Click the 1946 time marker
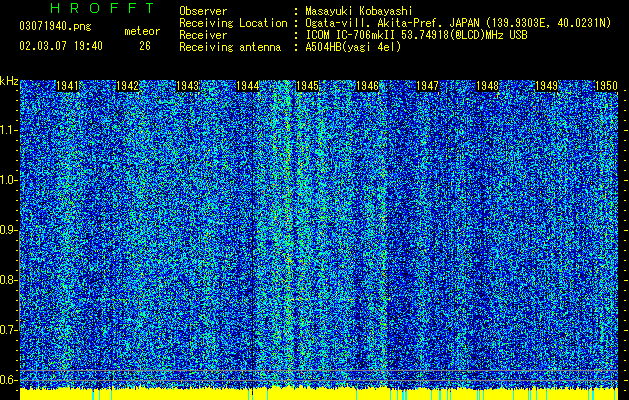 pos(367,86)
